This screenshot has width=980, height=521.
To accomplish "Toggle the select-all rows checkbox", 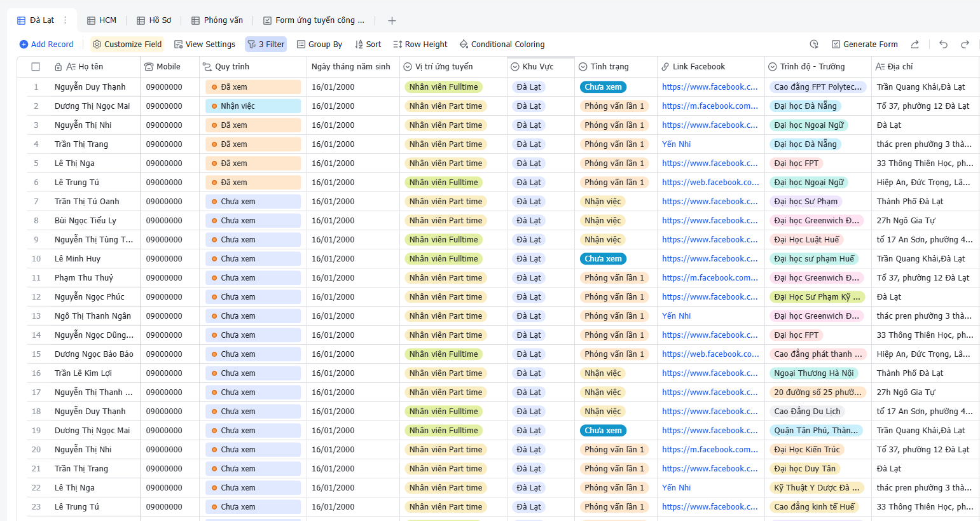I will tap(36, 67).
